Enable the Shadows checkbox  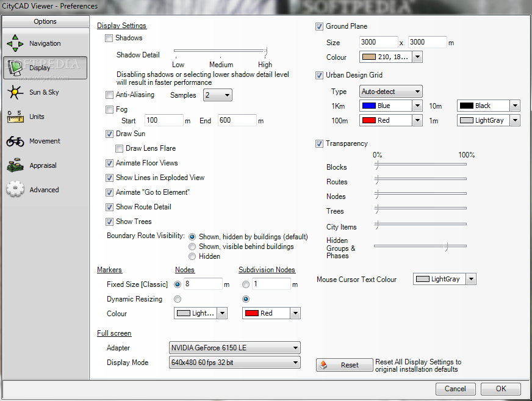pos(109,38)
